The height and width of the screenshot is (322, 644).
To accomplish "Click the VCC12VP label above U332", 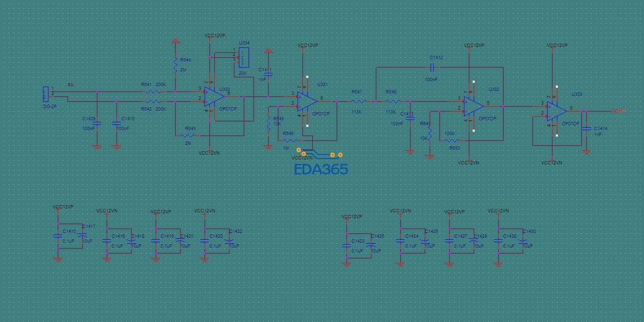I will [474, 46].
